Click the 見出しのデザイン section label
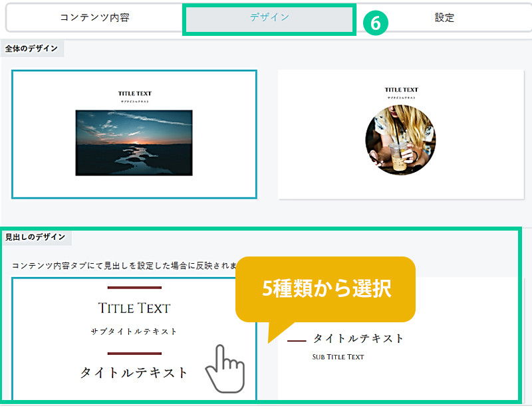 35,237
